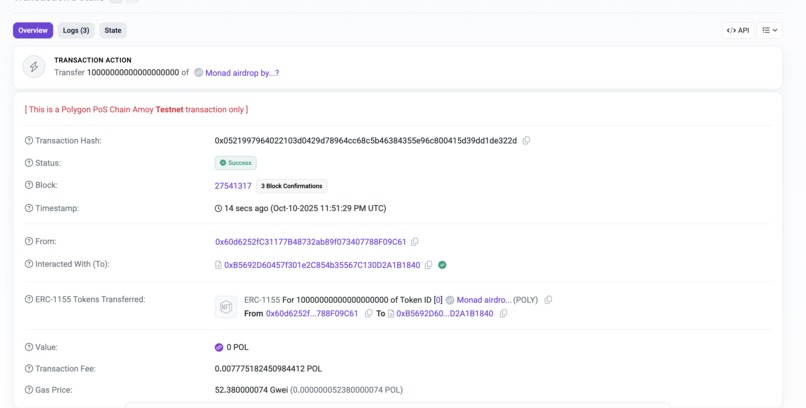Viewport: 806px width, 408px height.
Task: Click the Transaction Fee help icon
Action: click(x=29, y=368)
